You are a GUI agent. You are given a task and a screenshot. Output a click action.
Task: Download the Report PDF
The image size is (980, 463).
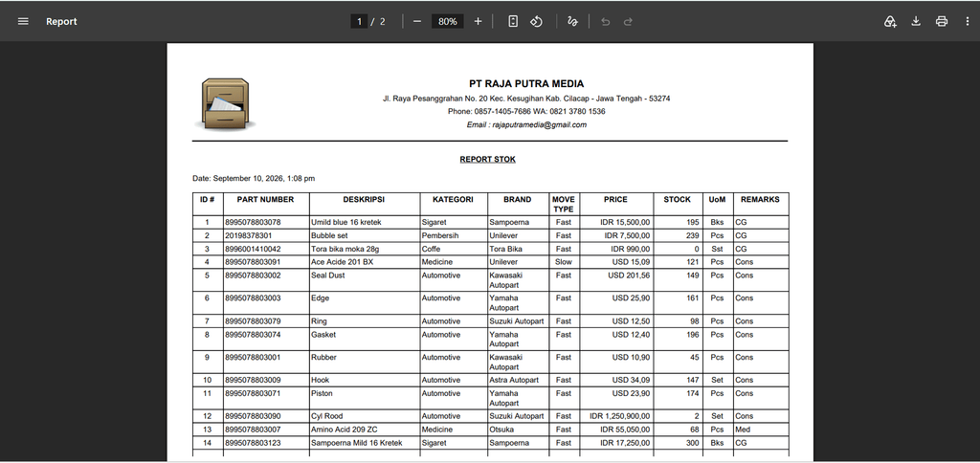coord(916,21)
